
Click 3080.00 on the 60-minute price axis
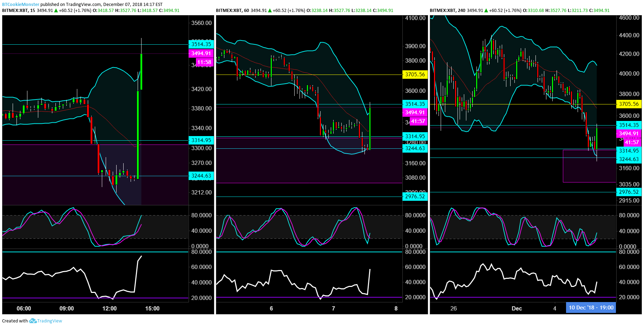(415, 178)
